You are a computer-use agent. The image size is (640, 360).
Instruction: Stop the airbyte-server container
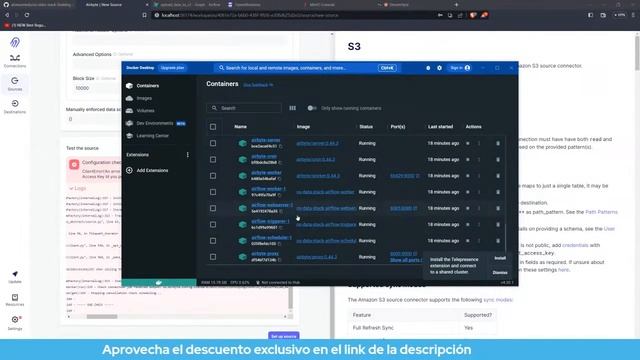point(468,143)
